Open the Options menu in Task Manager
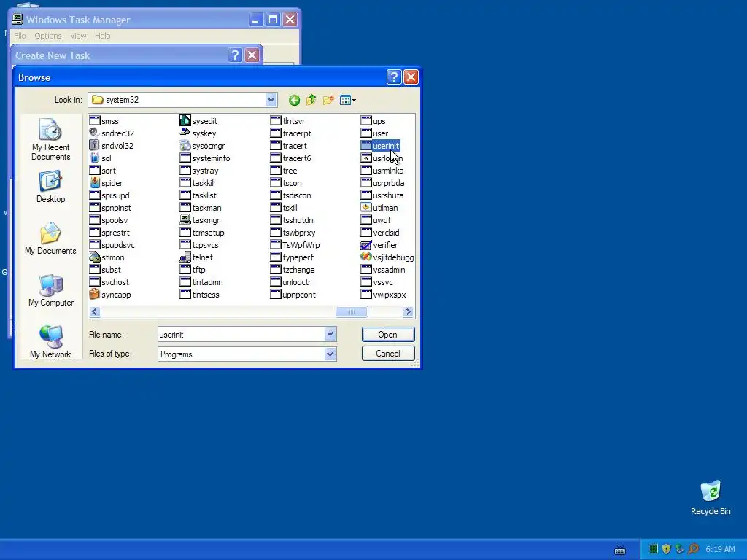The width and height of the screenshot is (747, 560). 47,36
